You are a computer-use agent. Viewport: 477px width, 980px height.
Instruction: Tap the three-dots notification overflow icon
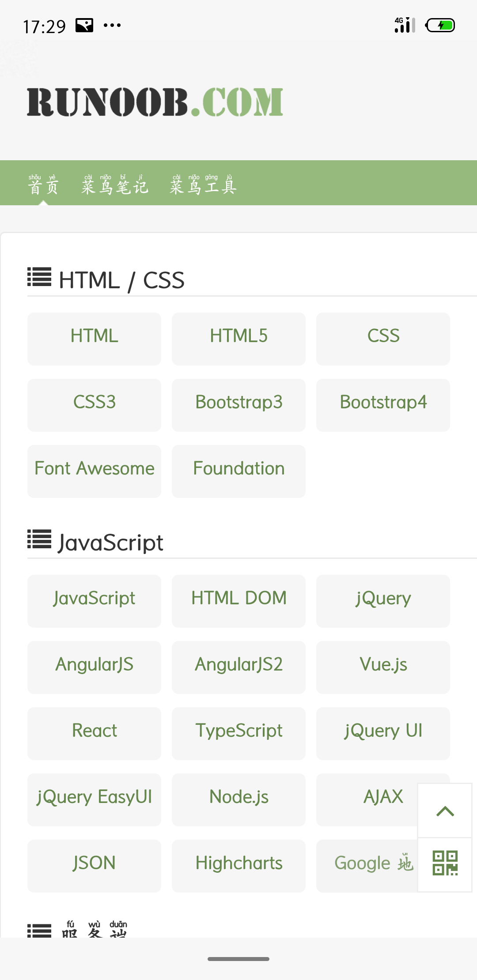tap(112, 26)
